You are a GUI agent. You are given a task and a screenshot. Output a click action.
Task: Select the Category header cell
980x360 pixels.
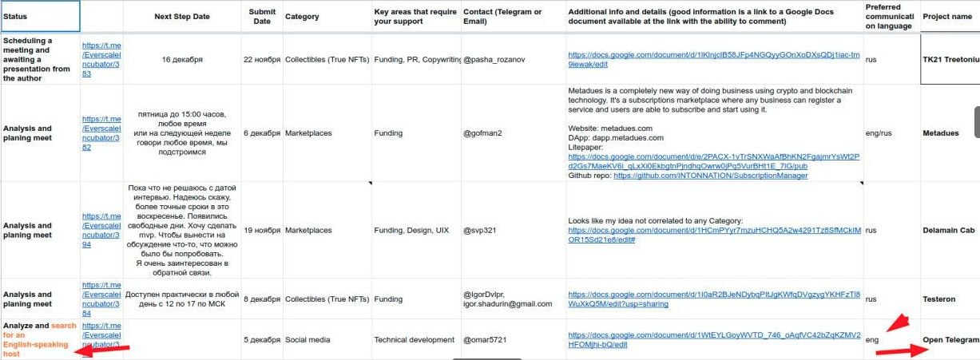(x=326, y=16)
